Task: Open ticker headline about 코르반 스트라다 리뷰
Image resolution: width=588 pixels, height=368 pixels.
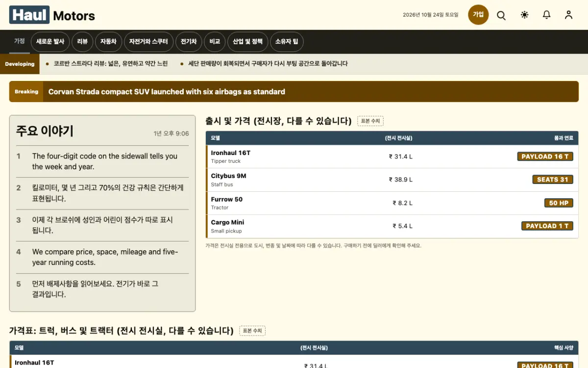Action: [111, 64]
